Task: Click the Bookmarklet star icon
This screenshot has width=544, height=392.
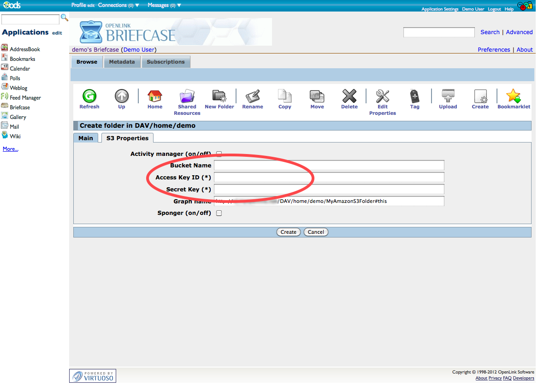Action: 514,96
